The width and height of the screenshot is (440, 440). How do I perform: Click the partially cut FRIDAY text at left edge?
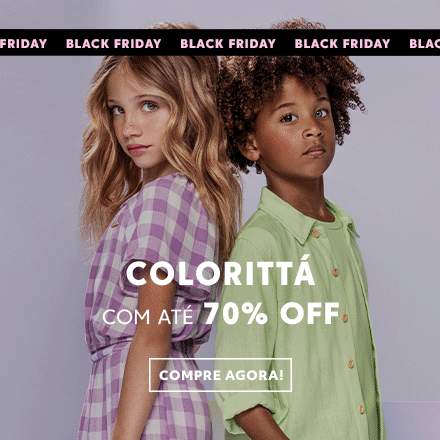coord(23,44)
